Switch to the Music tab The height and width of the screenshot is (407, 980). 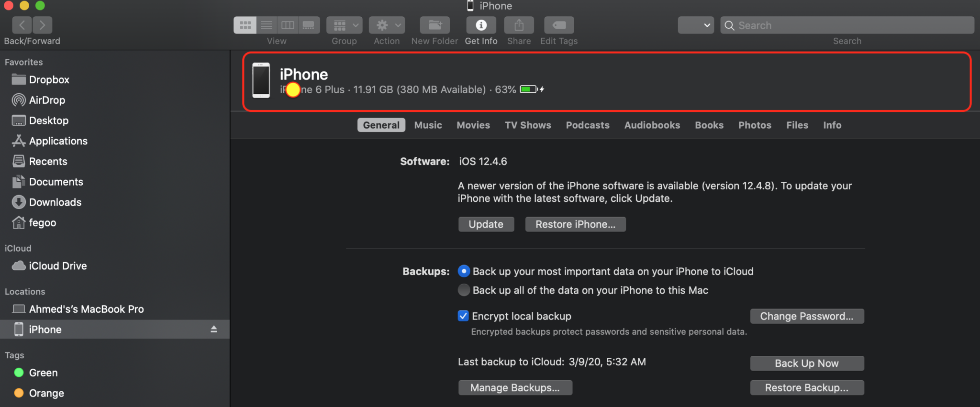[428, 125]
